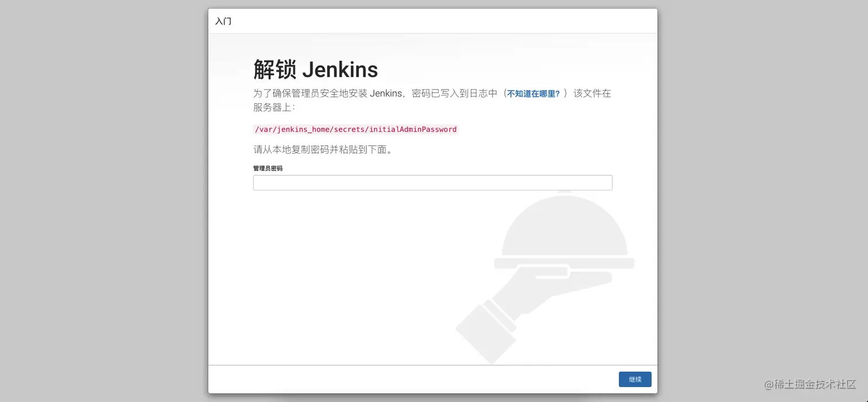Click the 入门 dialog title
This screenshot has height=402, width=868.
click(223, 21)
